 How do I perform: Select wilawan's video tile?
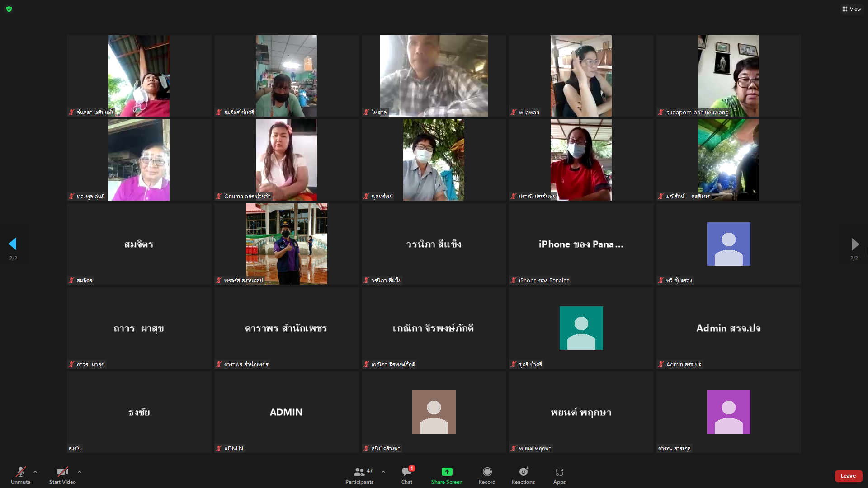coord(581,76)
